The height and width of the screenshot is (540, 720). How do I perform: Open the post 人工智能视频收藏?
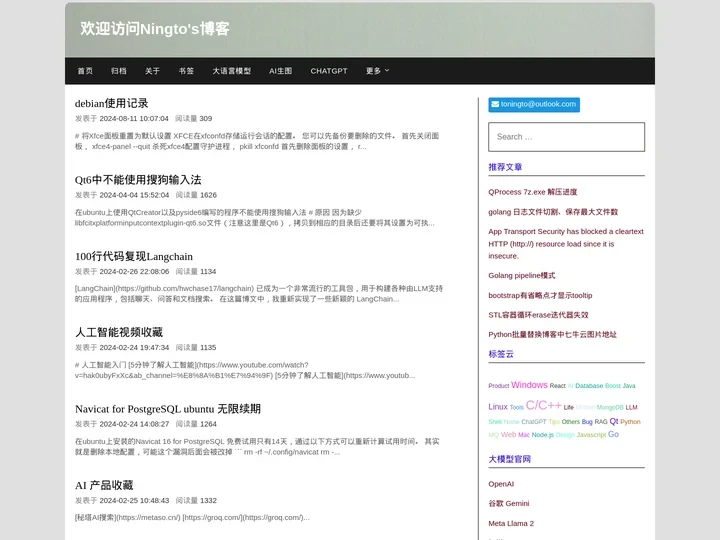coord(119,332)
